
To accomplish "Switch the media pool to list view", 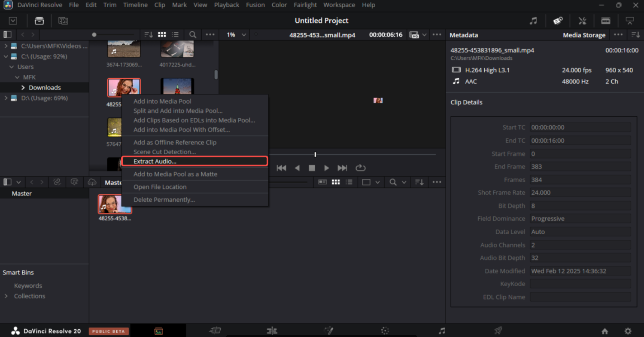I will point(176,34).
